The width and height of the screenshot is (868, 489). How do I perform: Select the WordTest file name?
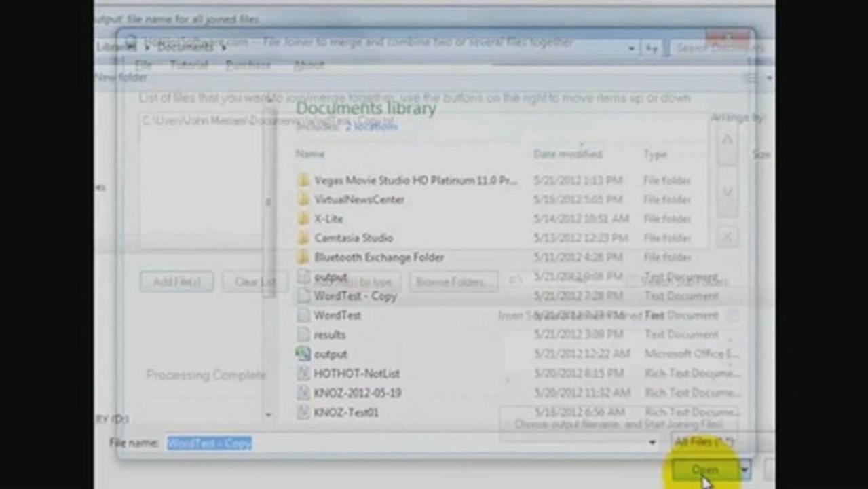pyautogui.click(x=337, y=316)
